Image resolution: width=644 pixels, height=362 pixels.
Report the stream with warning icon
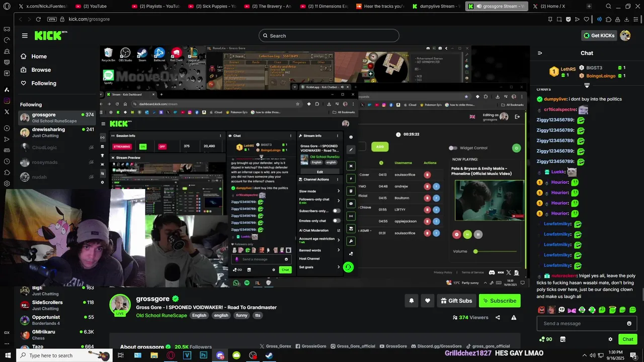coord(514,317)
